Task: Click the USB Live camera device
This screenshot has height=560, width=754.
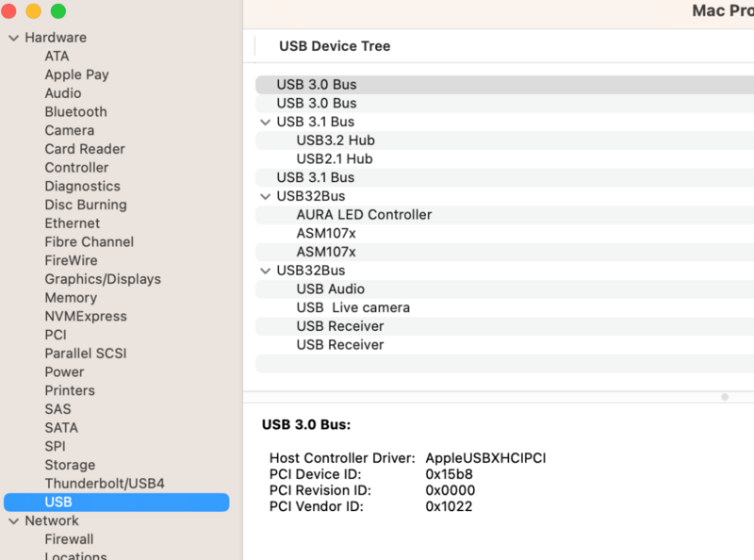Action: tap(352, 307)
